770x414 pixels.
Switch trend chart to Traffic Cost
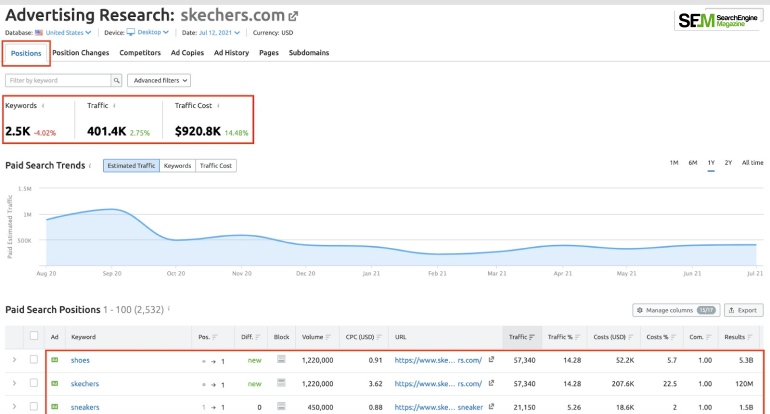click(x=216, y=166)
